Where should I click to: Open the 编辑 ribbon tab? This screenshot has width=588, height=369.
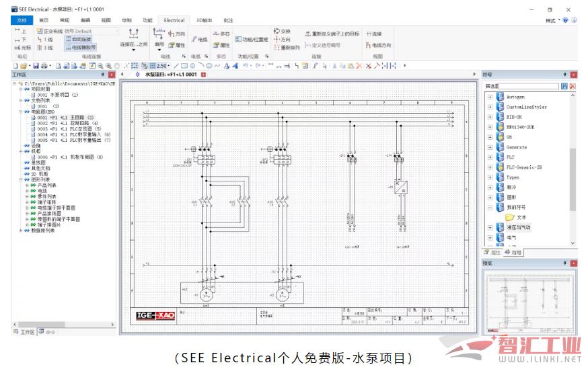tap(85, 20)
